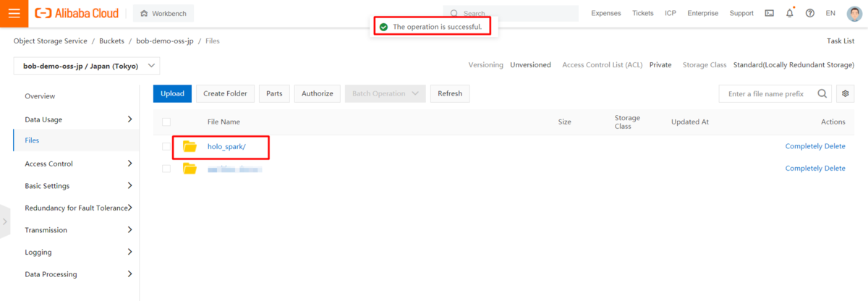
Task: Click the Alibaba Cloud logo
Action: pyautogui.click(x=78, y=13)
